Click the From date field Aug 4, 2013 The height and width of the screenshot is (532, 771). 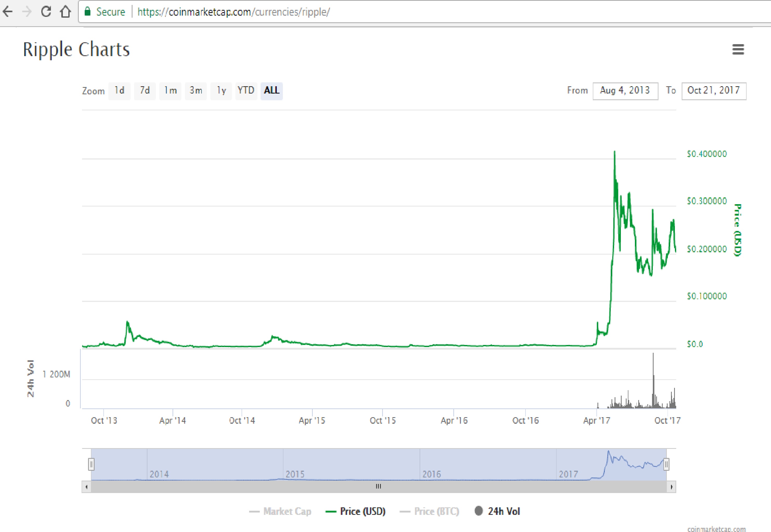(625, 91)
